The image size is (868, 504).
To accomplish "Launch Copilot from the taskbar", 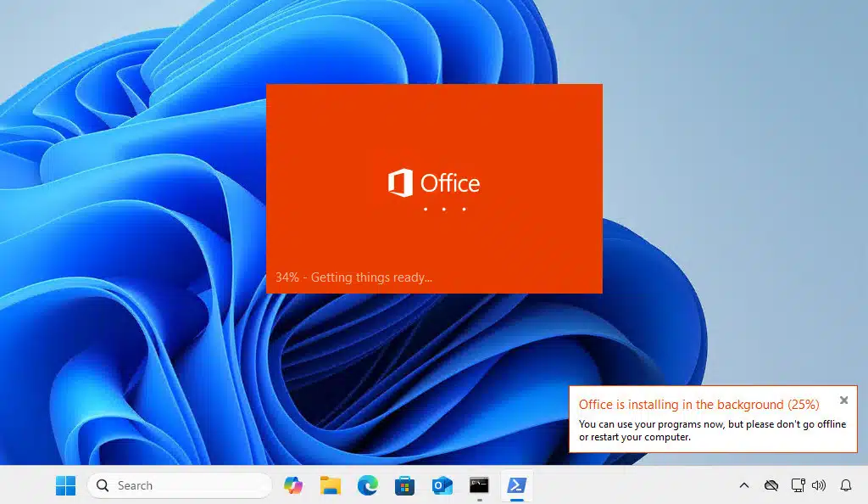I will tap(293, 485).
